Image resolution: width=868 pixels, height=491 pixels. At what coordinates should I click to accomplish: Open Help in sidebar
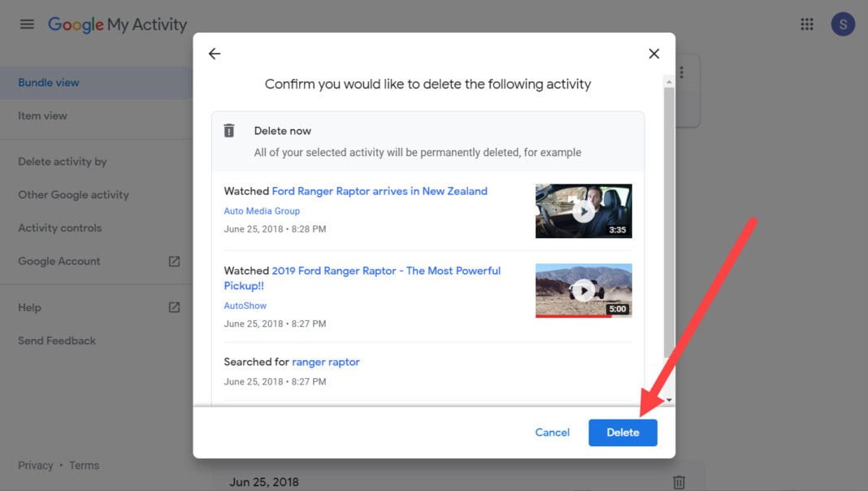pyautogui.click(x=29, y=308)
